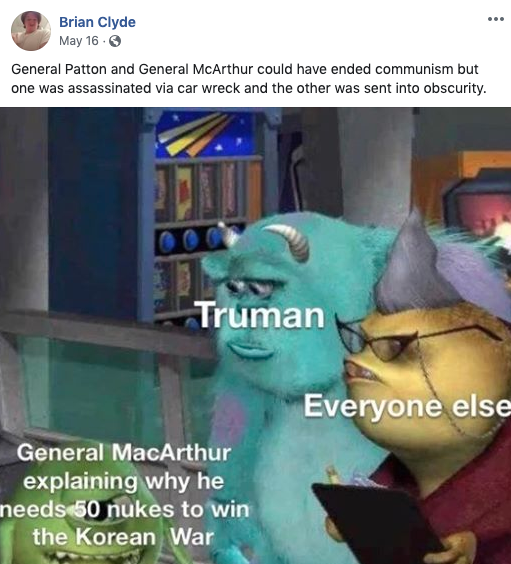Click the pink glowing monitor in background

(480, 212)
